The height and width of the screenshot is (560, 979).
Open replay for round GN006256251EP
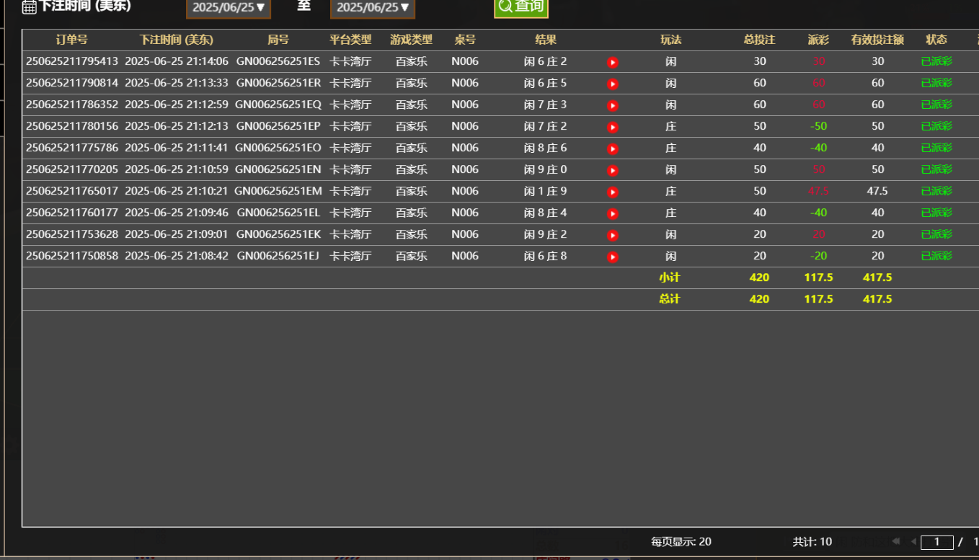612,127
